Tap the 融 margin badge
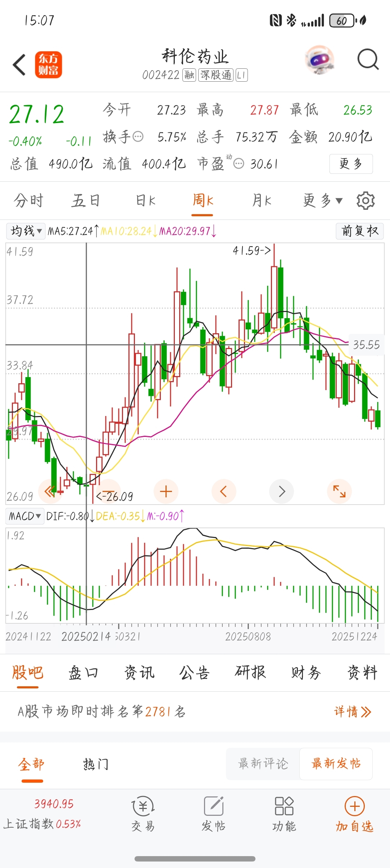 (189, 75)
